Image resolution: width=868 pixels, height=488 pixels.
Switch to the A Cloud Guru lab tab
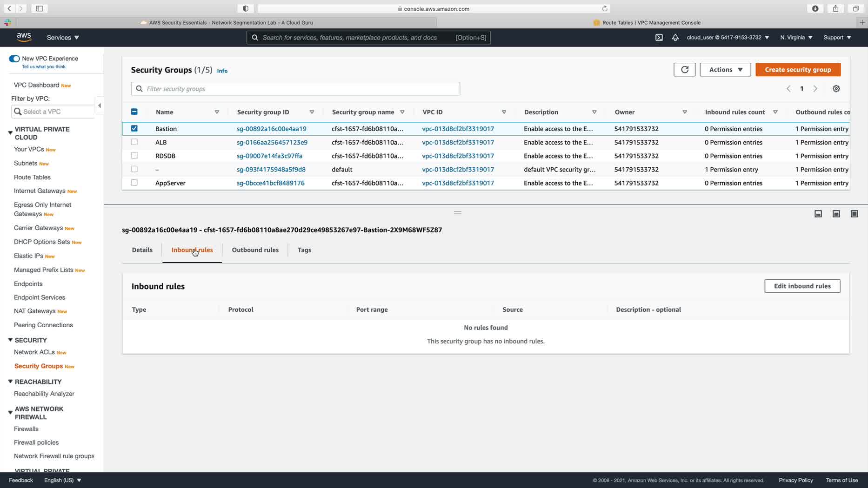point(227,22)
